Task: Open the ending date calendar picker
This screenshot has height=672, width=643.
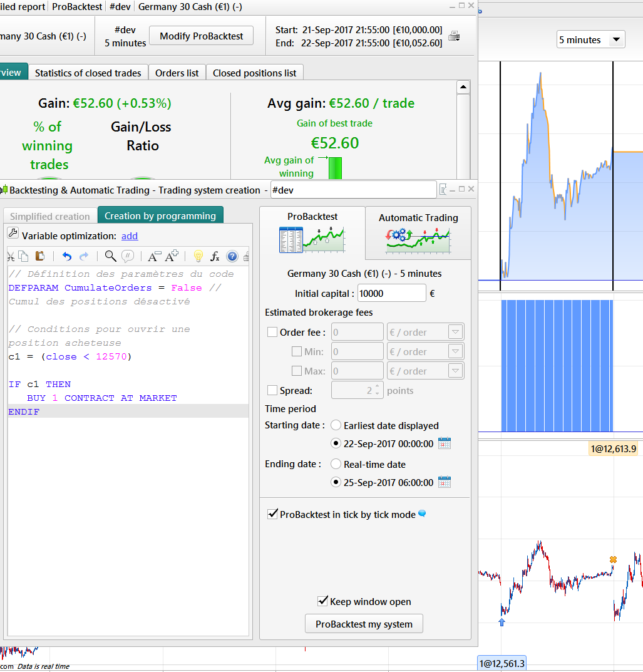Action: point(445,482)
